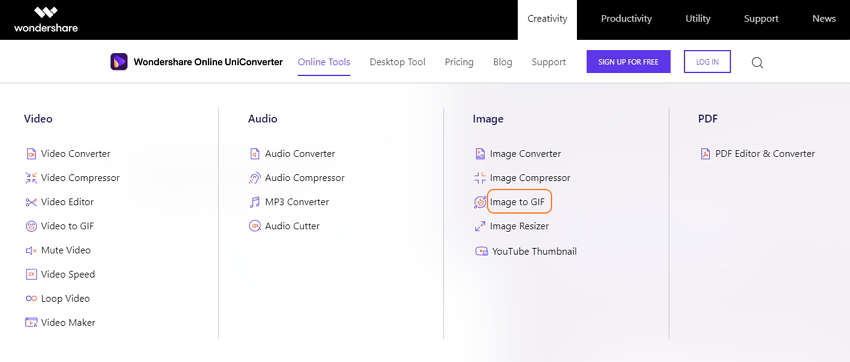Open the Online Tools menu

(x=324, y=62)
